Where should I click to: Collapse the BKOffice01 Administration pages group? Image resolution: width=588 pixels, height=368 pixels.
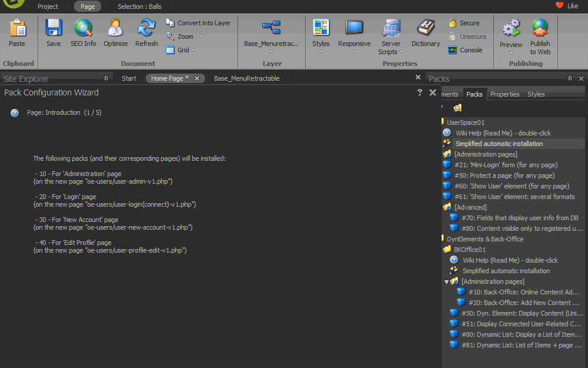[446, 281]
